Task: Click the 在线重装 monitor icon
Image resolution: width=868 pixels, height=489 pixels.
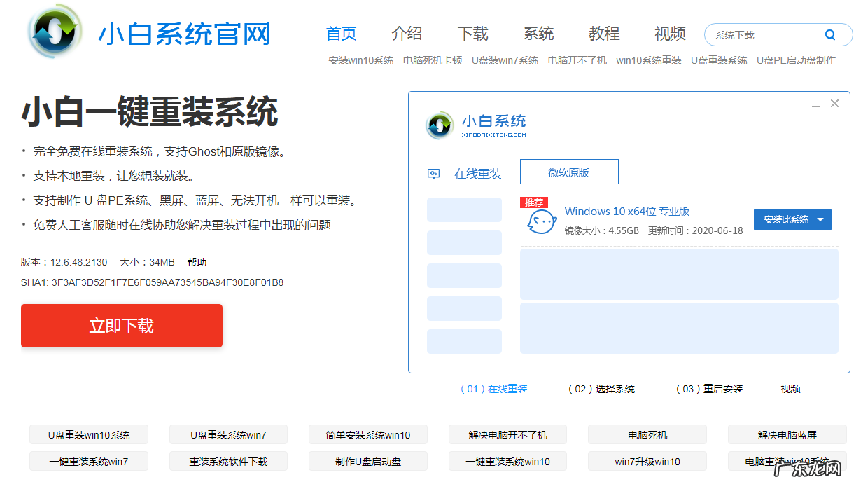Action: [434, 173]
